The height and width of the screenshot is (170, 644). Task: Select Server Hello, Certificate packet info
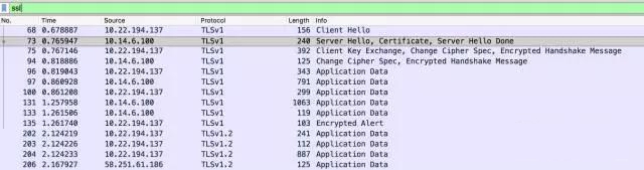(x=415, y=41)
